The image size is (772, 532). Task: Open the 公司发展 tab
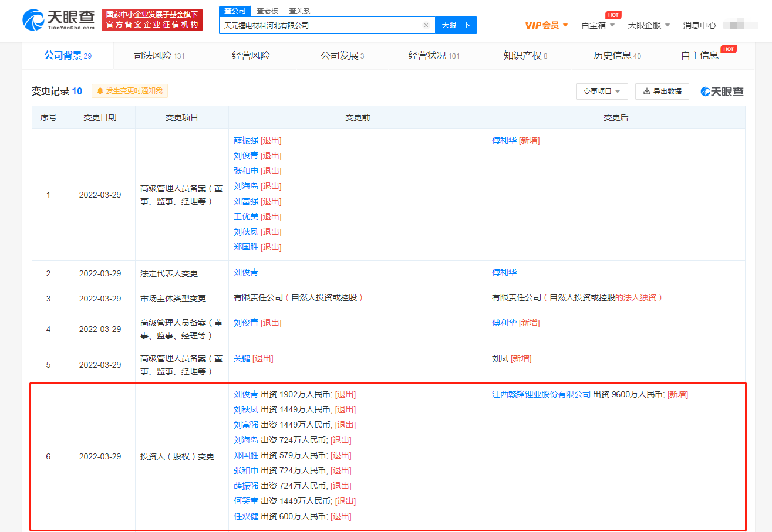pyautogui.click(x=342, y=56)
